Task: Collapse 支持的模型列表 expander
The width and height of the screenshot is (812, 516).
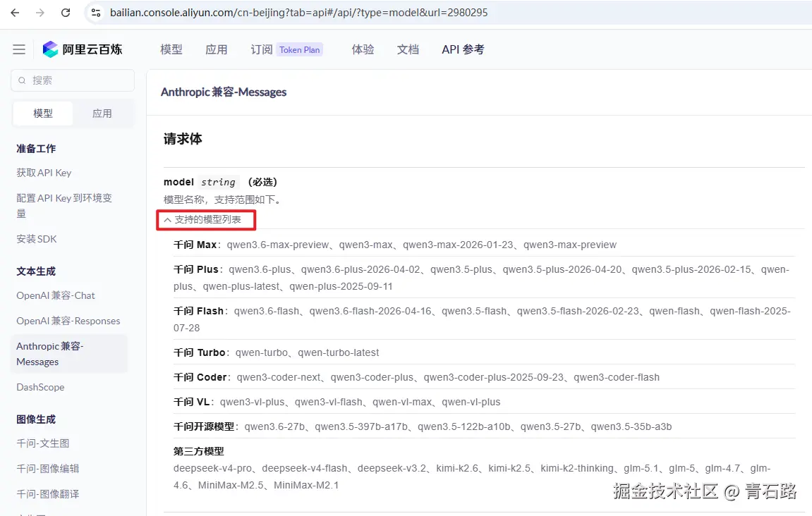Action: coord(202,219)
